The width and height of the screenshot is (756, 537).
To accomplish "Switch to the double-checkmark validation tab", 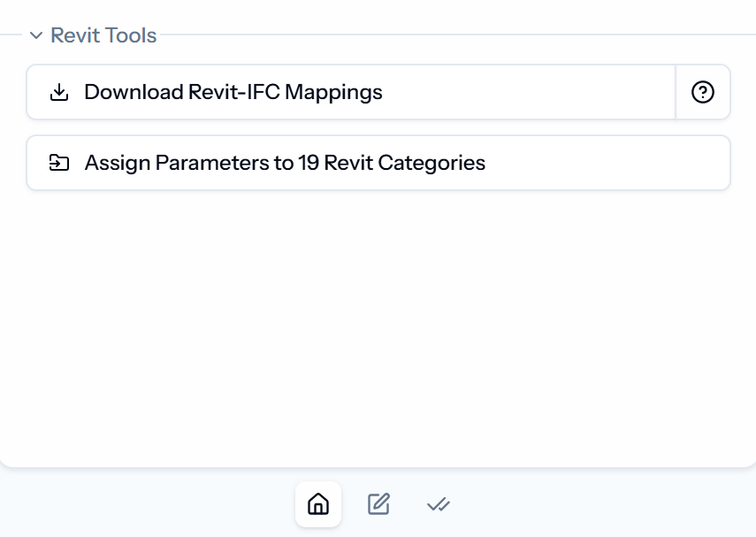I will point(439,504).
